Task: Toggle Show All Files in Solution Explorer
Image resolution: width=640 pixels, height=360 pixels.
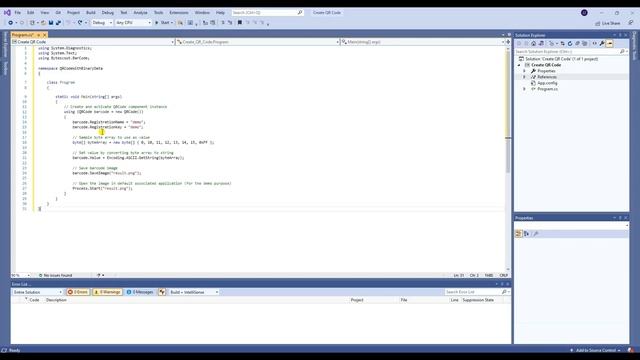Action: pyautogui.click(x=584, y=43)
